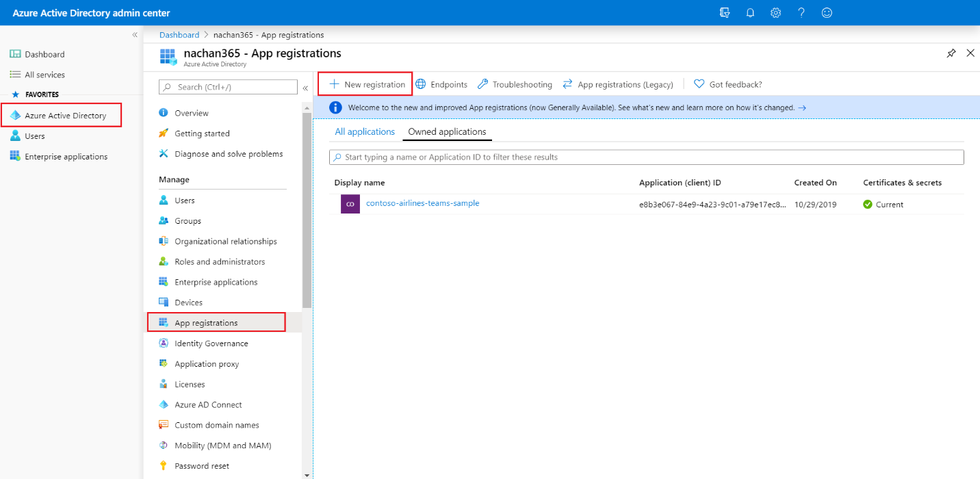
Task: Open the feedback smiley face icon
Action: (x=827, y=13)
